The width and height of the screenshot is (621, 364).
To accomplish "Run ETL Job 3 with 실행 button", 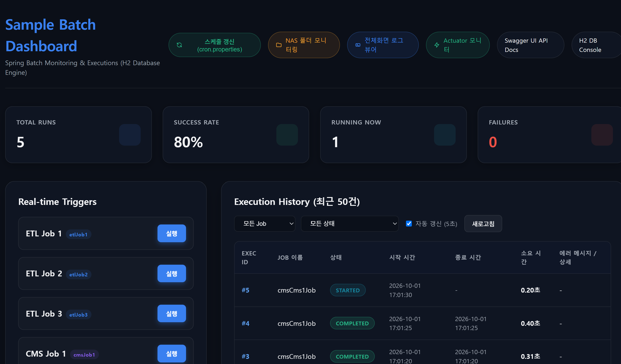I will click(171, 313).
